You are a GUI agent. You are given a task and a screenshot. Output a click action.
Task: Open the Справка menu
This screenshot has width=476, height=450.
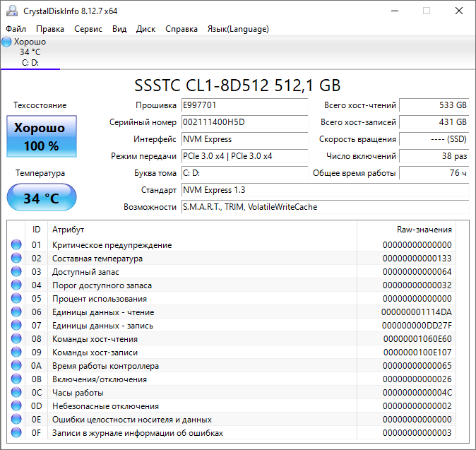click(x=182, y=29)
